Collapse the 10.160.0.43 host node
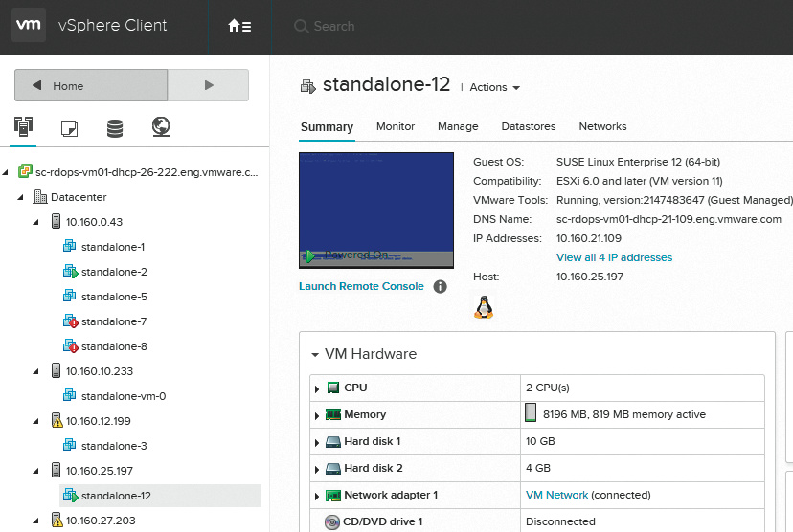The height and width of the screenshot is (532, 793). (x=36, y=222)
